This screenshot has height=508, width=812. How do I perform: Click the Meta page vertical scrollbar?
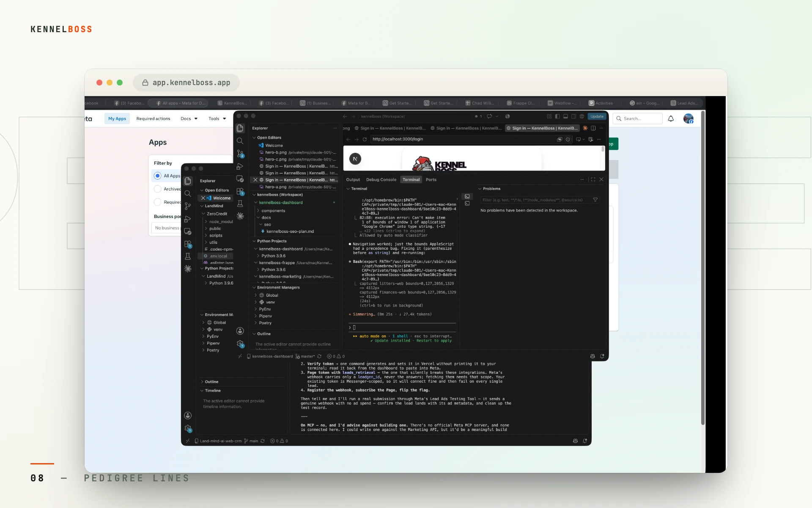point(703,268)
